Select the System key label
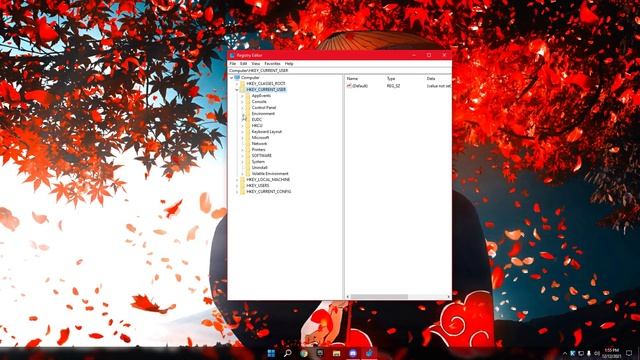This screenshot has height=360, width=640. click(258, 162)
